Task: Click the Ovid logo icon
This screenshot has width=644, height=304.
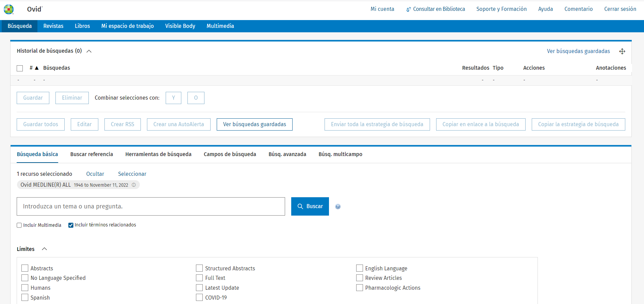Action: (x=9, y=9)
